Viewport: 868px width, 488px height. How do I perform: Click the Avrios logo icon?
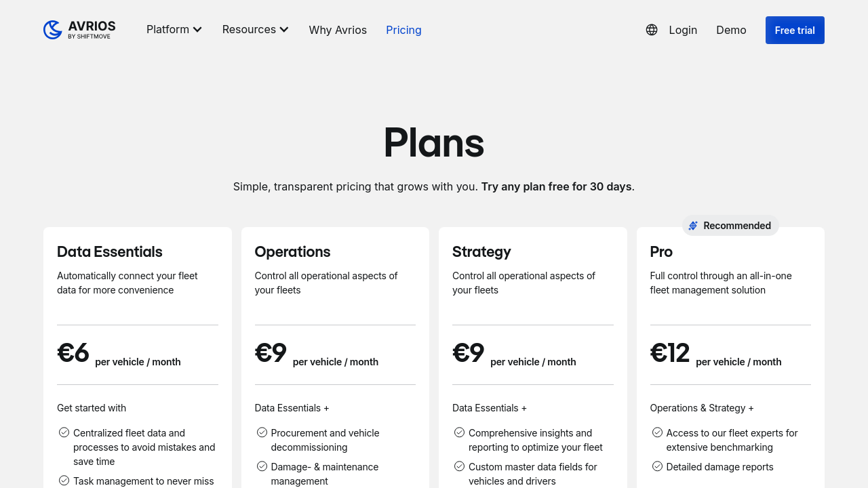pyautogui.click(x=53, y=30)
